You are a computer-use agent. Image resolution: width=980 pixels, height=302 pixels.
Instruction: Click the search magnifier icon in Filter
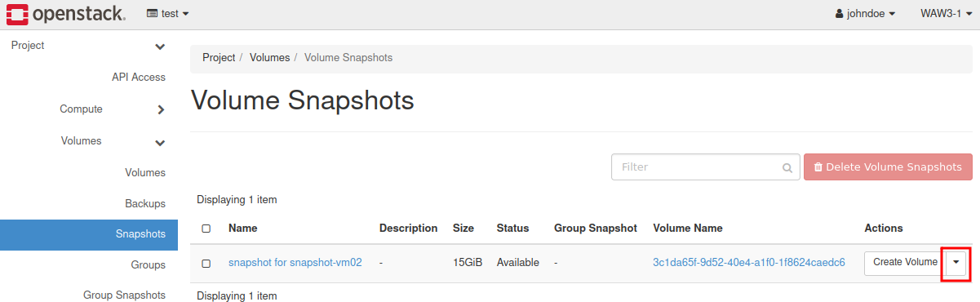coord(787,167)
